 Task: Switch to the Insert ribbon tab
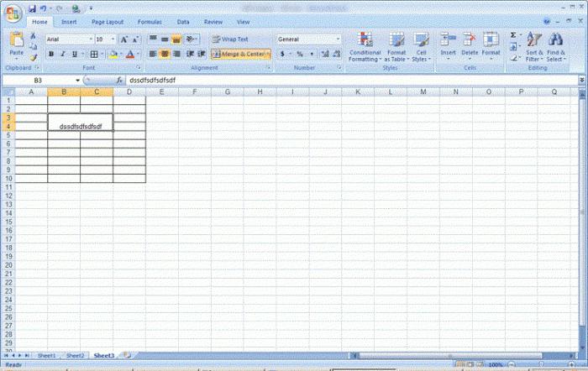(x=69, y=22)
